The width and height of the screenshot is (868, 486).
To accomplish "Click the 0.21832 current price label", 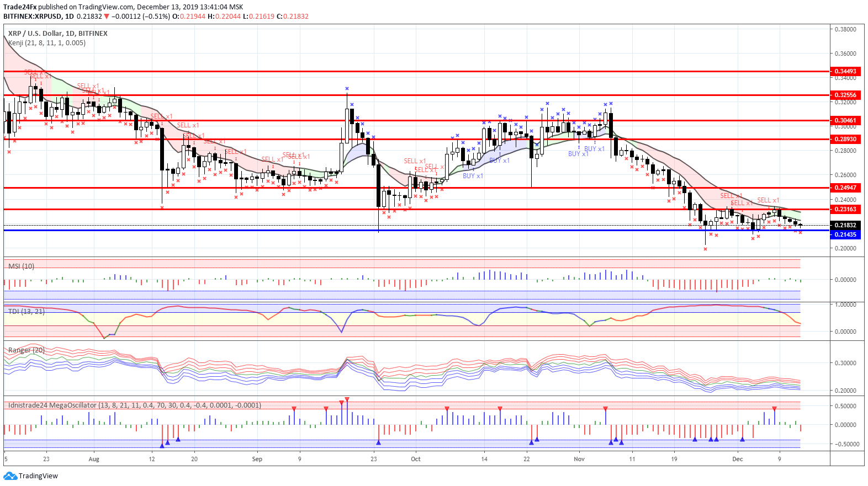I will tap(845, 225).
